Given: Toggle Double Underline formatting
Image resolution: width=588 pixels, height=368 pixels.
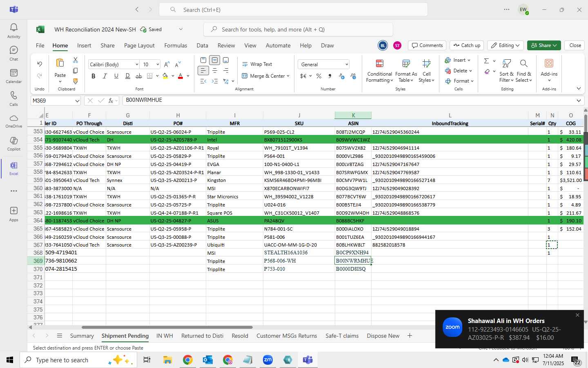Looking at the screenshot, I should 128,76.
